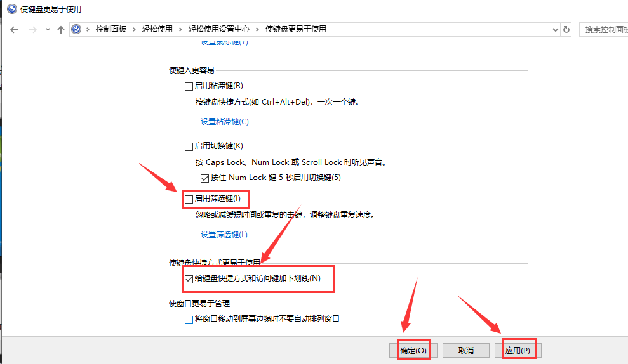
Task: Click the Refresh icon beside address bar
Action: (566, 29)
